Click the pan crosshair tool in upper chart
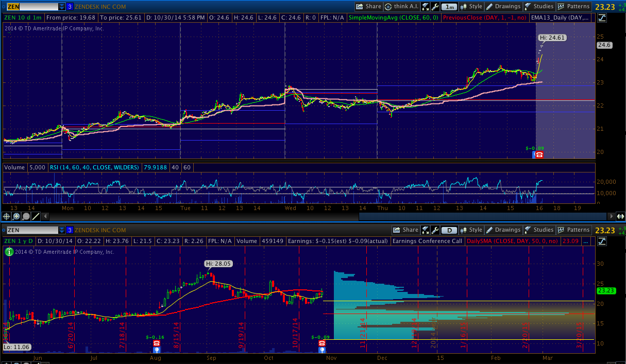 tap(7, 216)
